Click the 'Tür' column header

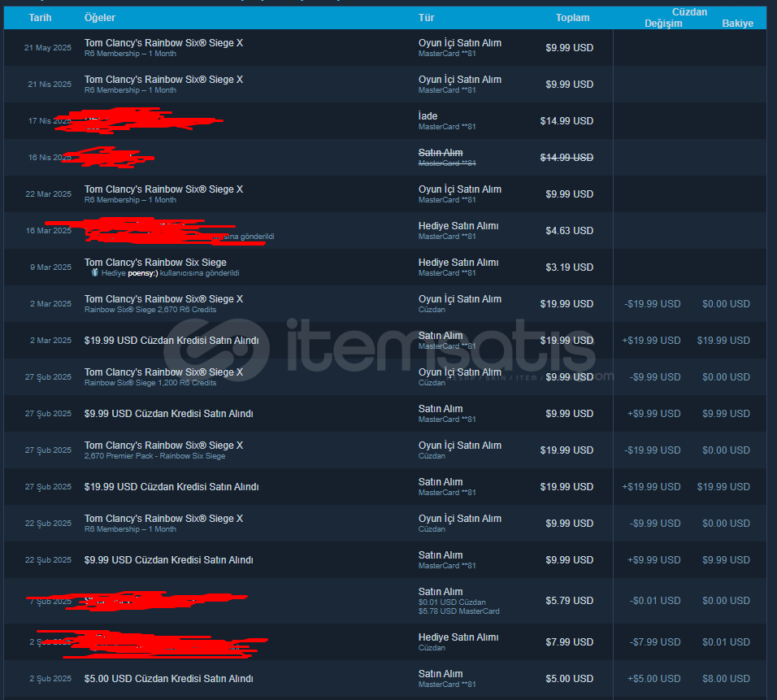(426, 18)
